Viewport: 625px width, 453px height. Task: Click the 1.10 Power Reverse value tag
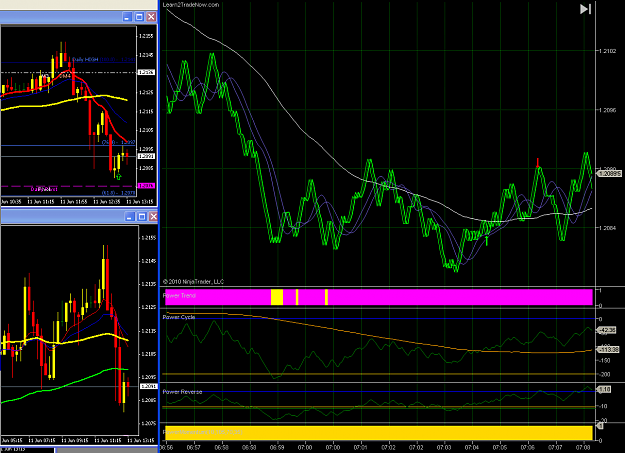pyautogui.click(x=604, y=389)
